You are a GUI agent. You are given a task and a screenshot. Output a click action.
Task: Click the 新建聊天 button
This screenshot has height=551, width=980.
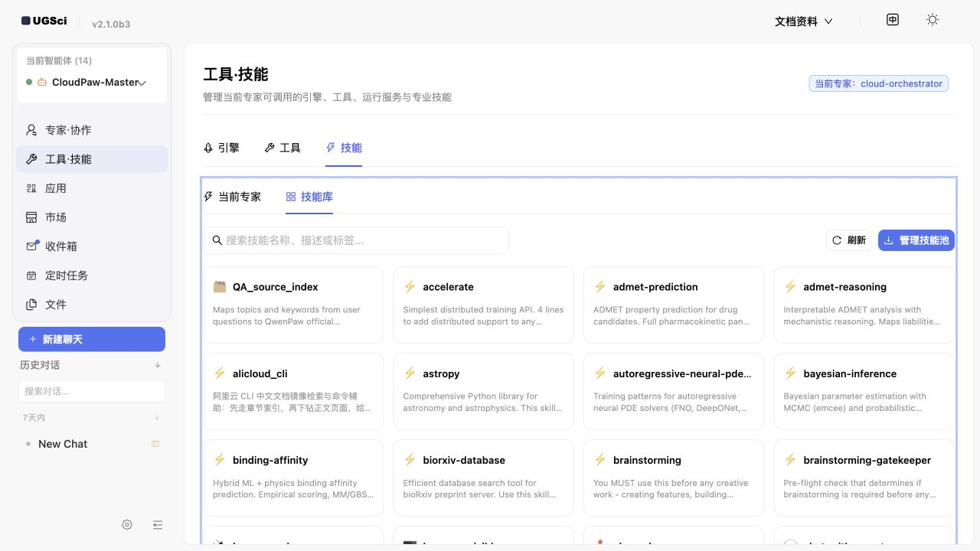point(92,339)
